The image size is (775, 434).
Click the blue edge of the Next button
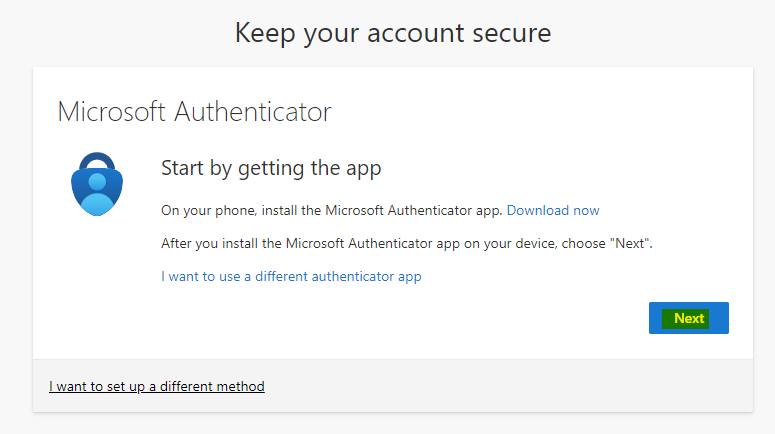click(719, 318)
